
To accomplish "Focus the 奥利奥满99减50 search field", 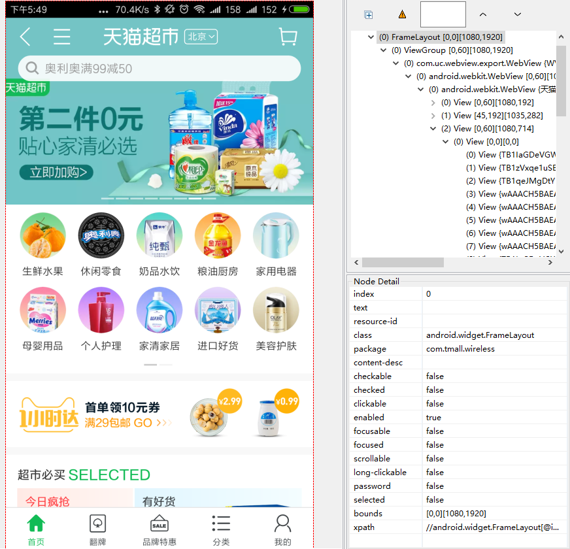I will [x=159, y=68].
